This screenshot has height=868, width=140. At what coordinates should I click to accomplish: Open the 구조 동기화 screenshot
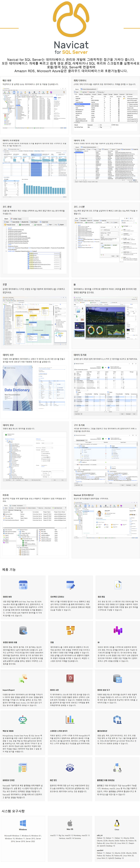coord(106,460)
